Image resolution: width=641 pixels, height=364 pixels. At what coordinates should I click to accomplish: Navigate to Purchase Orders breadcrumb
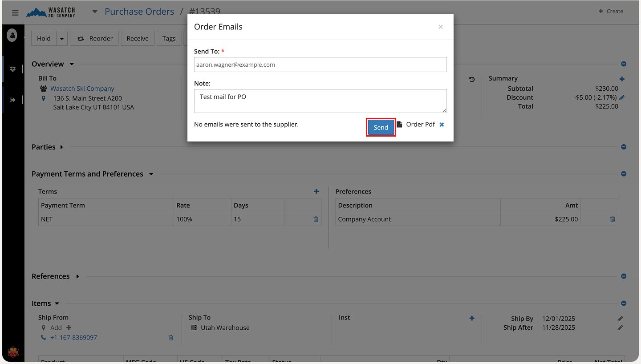coord(139,12)
